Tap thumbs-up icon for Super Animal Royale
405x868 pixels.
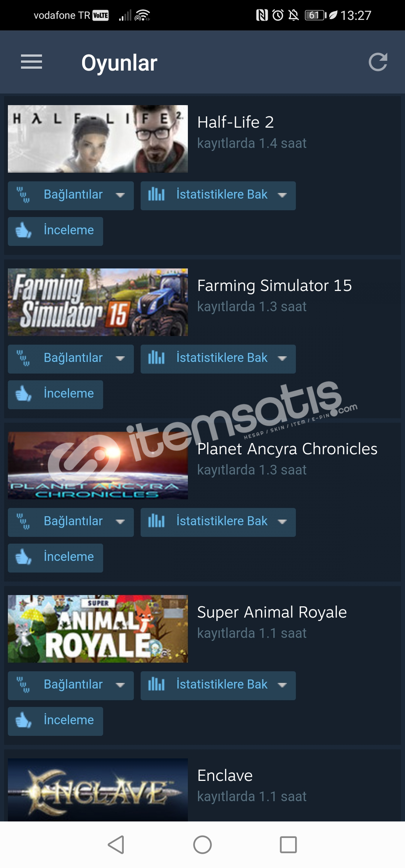[23, 720]
